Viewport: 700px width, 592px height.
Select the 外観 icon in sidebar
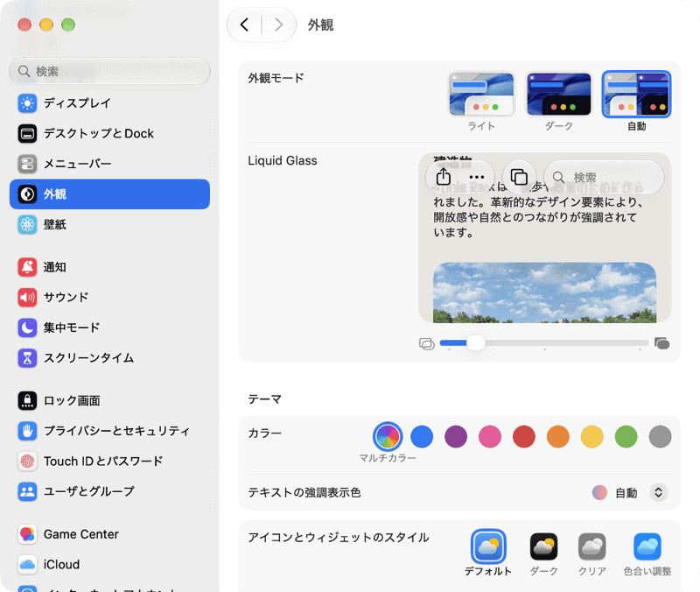tap(27, 194)
